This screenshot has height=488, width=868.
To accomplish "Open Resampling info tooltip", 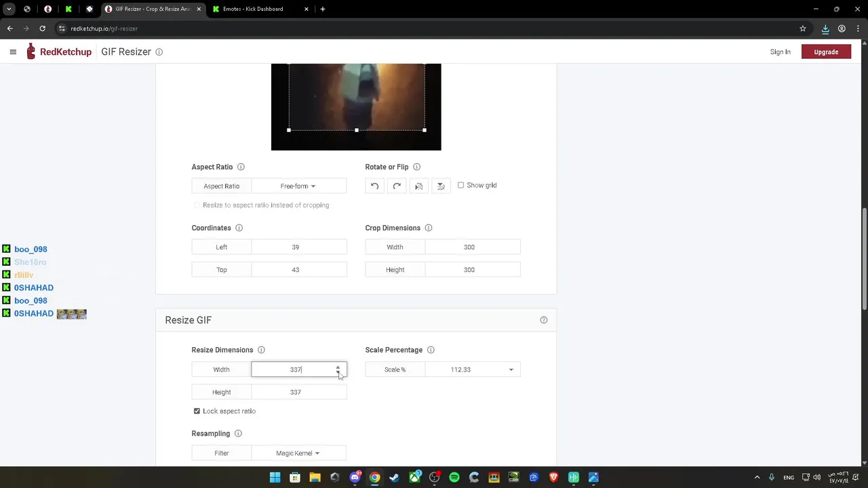I will pos(238,433).
